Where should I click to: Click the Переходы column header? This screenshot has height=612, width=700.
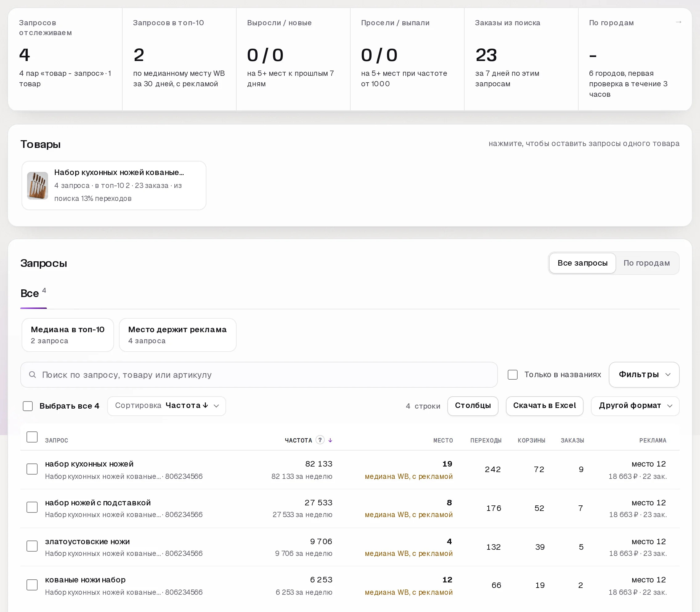tap(486, 441)
